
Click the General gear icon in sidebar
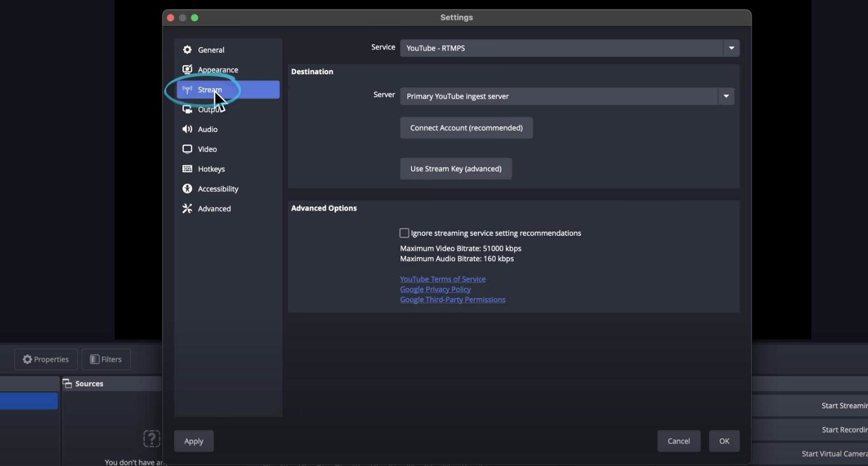tap(187, 50)
